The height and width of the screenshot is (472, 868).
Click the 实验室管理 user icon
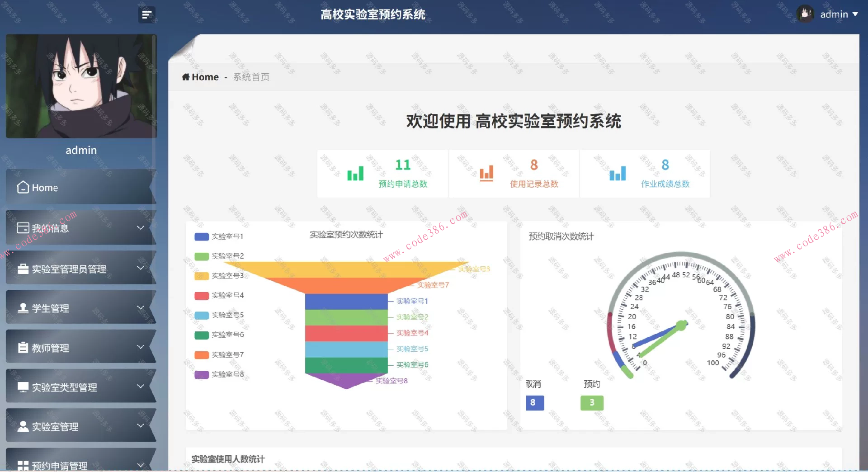[x=23, y=427]
